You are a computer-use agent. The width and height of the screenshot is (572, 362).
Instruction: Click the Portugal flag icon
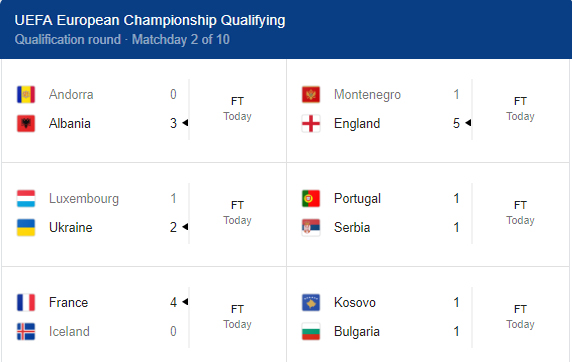tap(311, 199)
